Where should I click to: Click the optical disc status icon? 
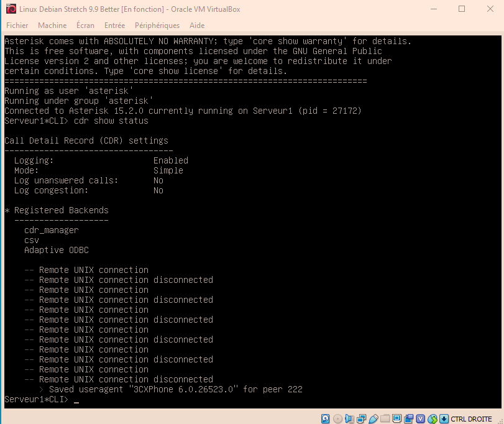pos(337,418)
